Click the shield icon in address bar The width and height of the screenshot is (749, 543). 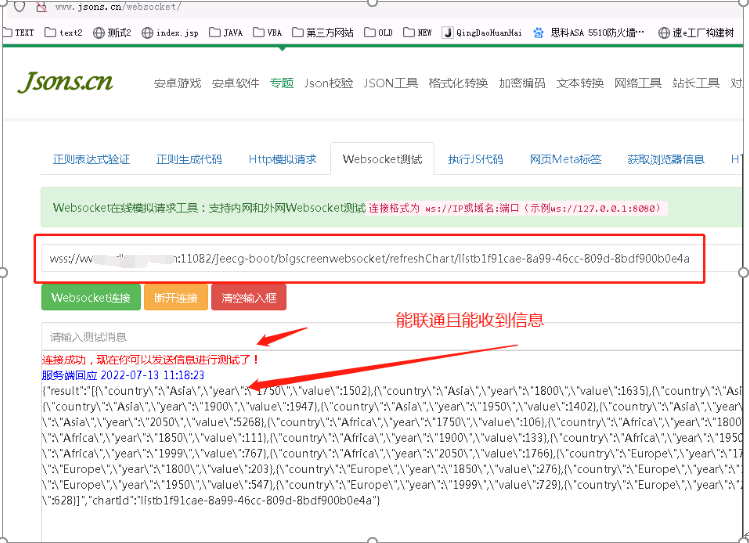point(19,7)
